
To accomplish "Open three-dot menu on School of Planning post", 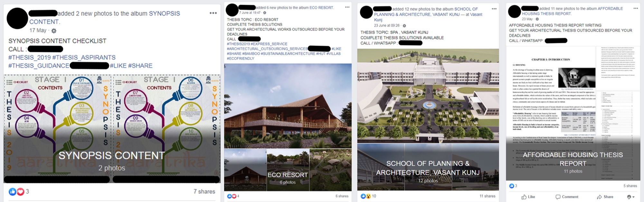I will 494,9.
